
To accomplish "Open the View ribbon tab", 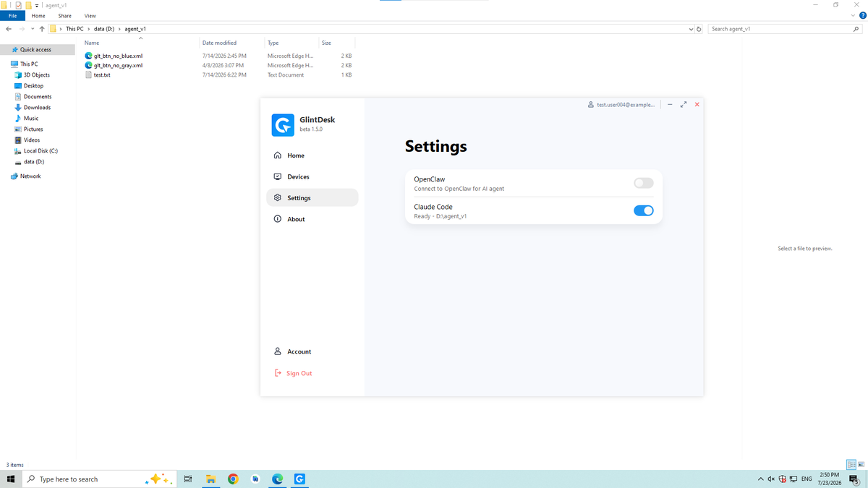I will (90, 15).
